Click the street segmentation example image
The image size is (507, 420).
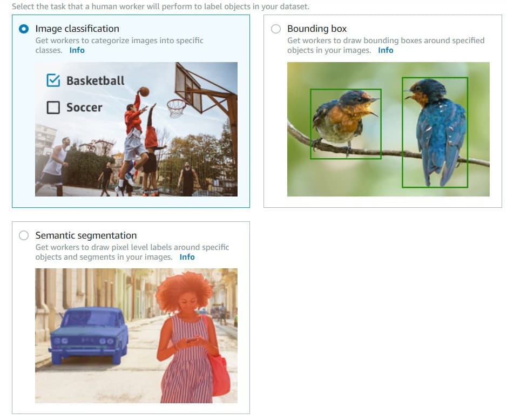(x=136, y=336)
